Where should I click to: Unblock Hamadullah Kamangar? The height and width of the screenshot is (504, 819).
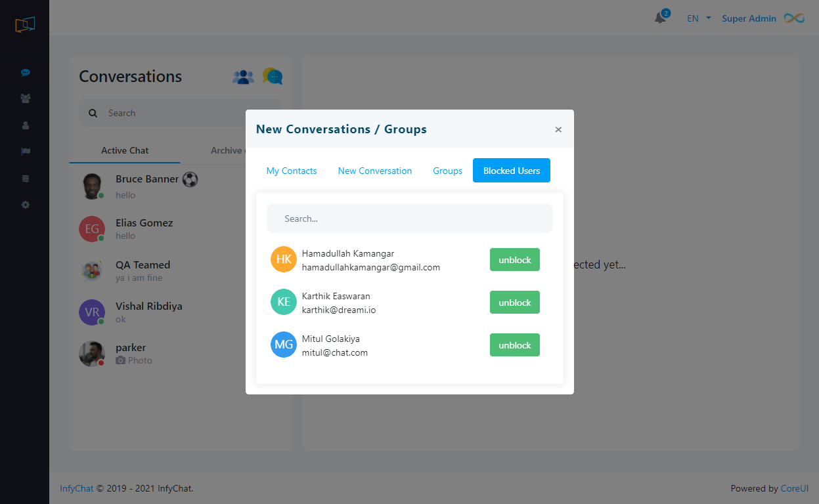pyautogui.click(x=514, y=260)
